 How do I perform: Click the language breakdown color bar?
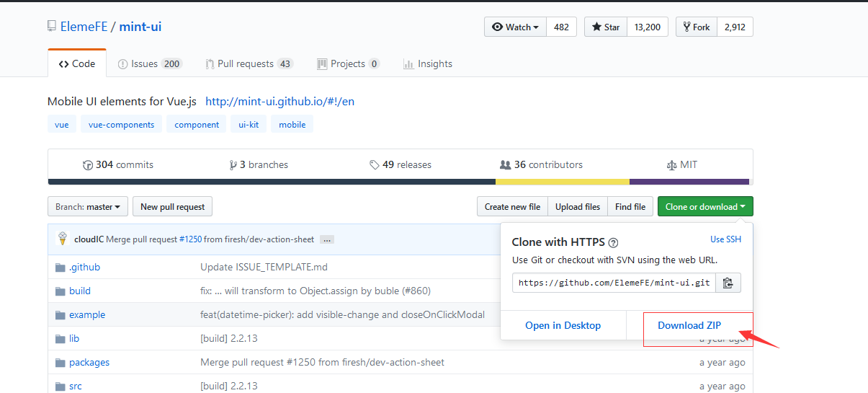401,182
